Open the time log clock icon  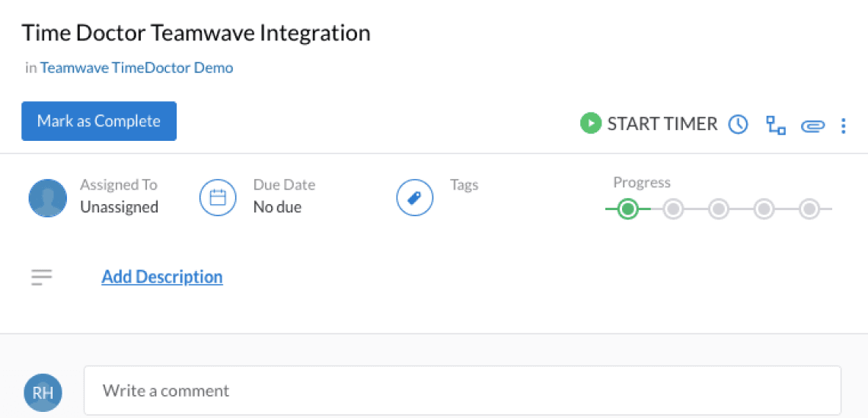(738, 124)
